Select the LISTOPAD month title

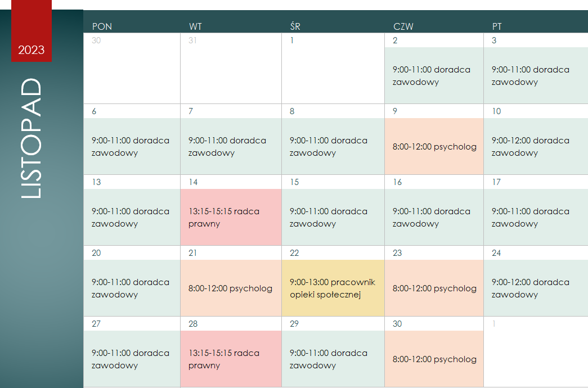coord(31,138)
